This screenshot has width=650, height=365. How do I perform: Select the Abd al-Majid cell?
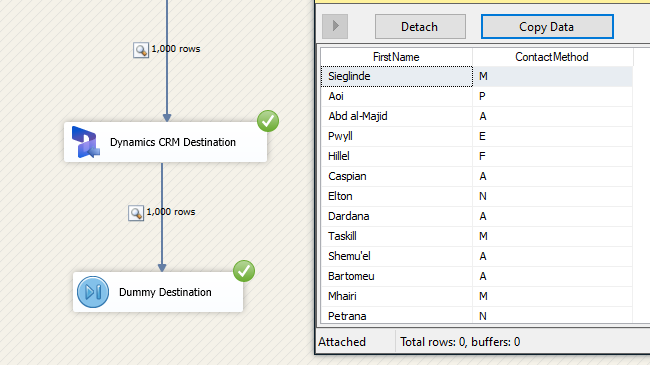(397, 116)
